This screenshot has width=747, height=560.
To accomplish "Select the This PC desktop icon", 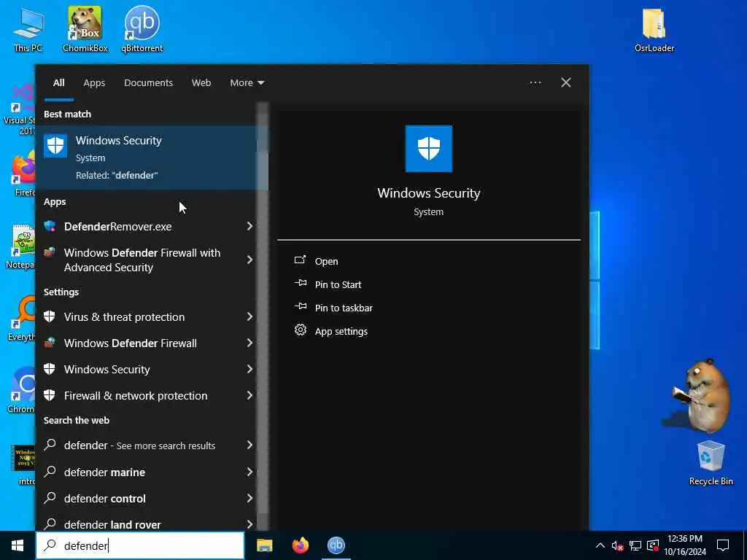I will click(28, 29).
